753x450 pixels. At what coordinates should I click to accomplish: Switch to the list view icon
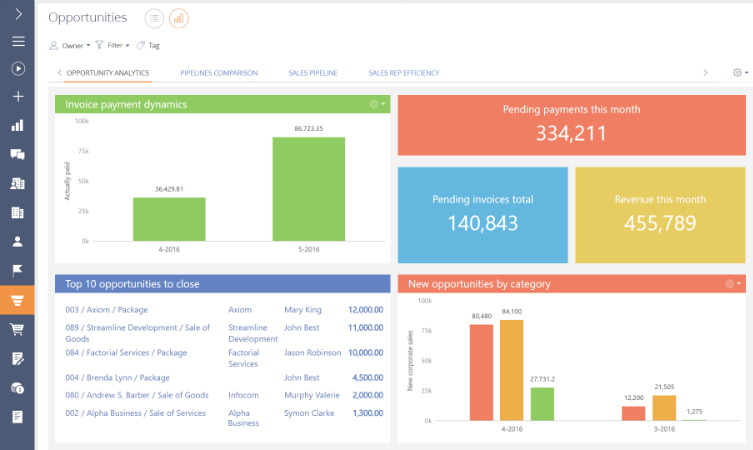click(x=154, y=18)
